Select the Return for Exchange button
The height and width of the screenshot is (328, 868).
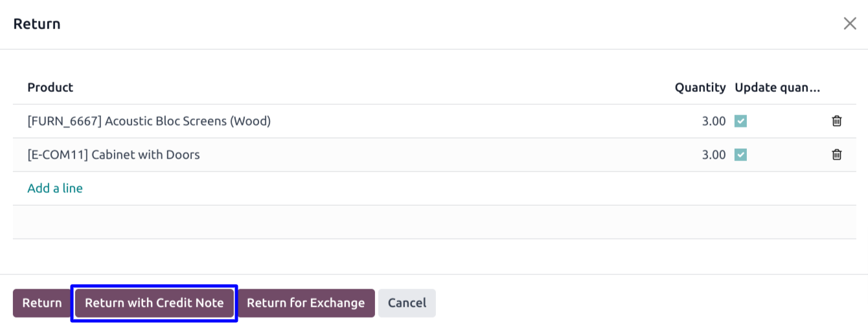point(306,303)
